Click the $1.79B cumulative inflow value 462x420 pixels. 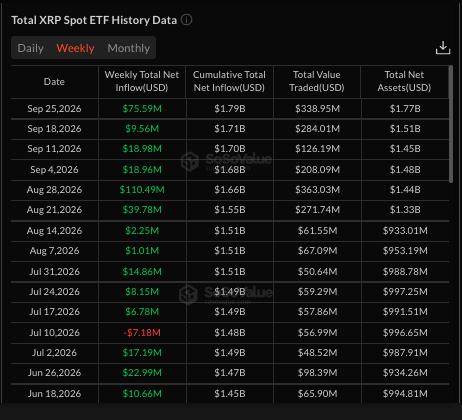click(x=230, y=109)
